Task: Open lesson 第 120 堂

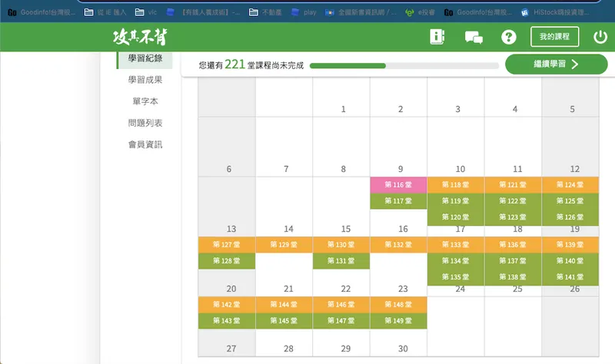Action: click(455, 217)
